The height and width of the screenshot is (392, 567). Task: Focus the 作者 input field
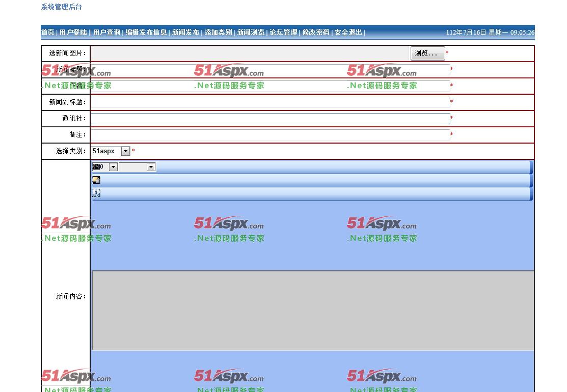(x=270, y=86)
